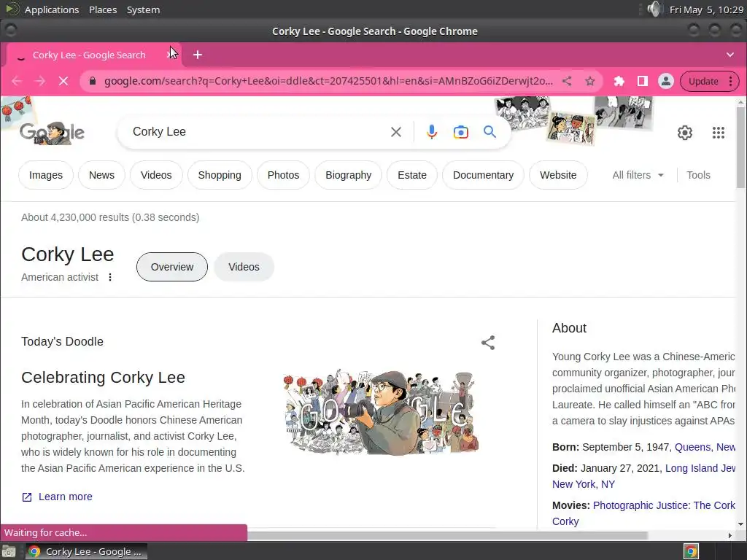The width and height of the screenshot is (747, 560).
Task: Open a new tab with plus button
Action: [x=197, y=55]
